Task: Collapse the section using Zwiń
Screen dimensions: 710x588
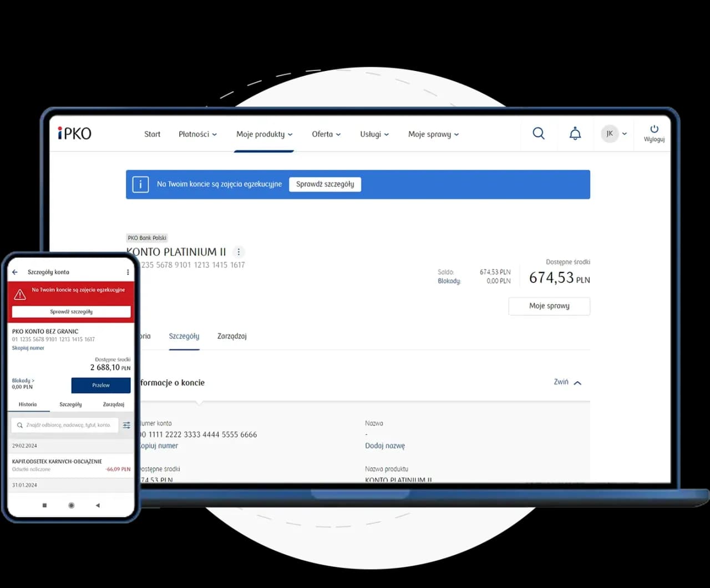Action: pos(567,382)
